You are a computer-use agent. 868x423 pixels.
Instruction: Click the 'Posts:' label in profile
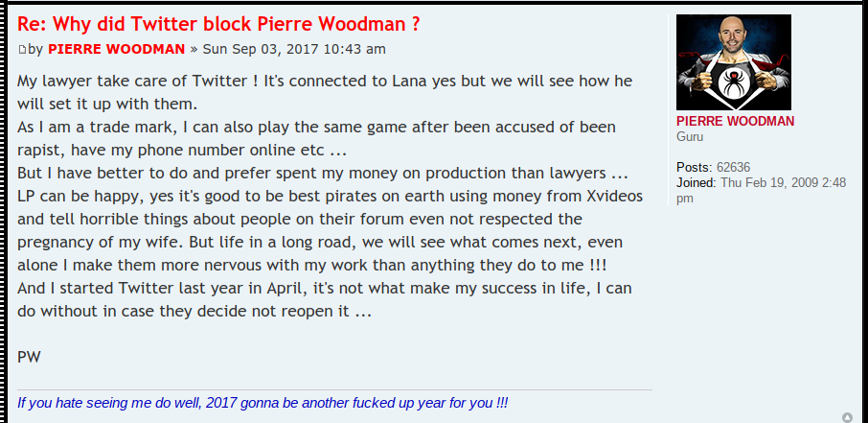pyautogui.click(x=695, y=168)
